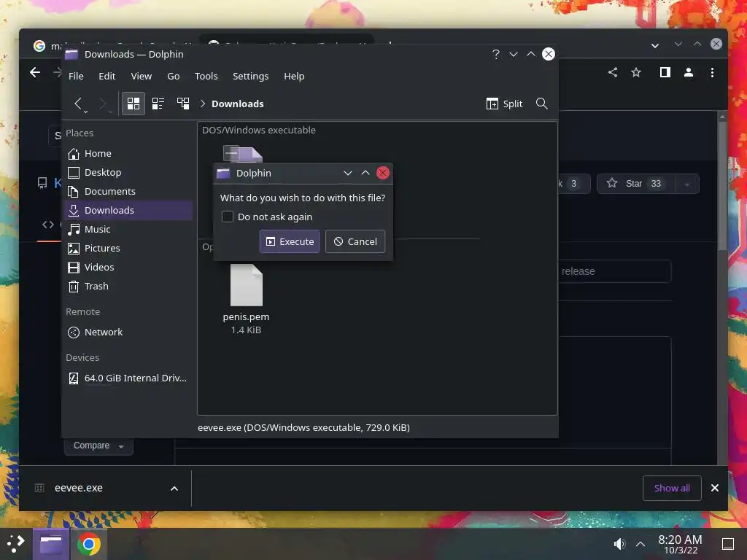Viewport: 747px width, 560px height.
Task: Click the Split view button
Action: (x=505, y=104)
